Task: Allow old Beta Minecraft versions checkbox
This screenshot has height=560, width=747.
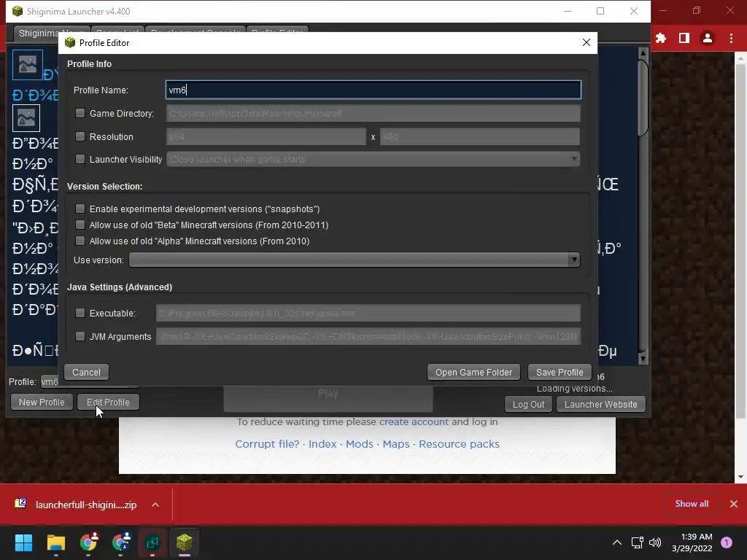Action: pyautogui.click(x=80, y=225)
